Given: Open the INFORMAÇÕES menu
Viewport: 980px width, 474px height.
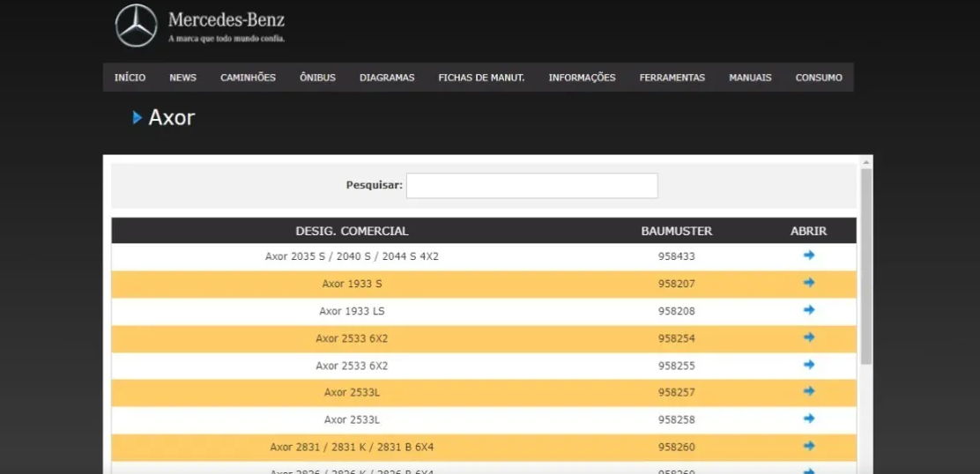Looking at the screenshot, I should coord(582,78).
